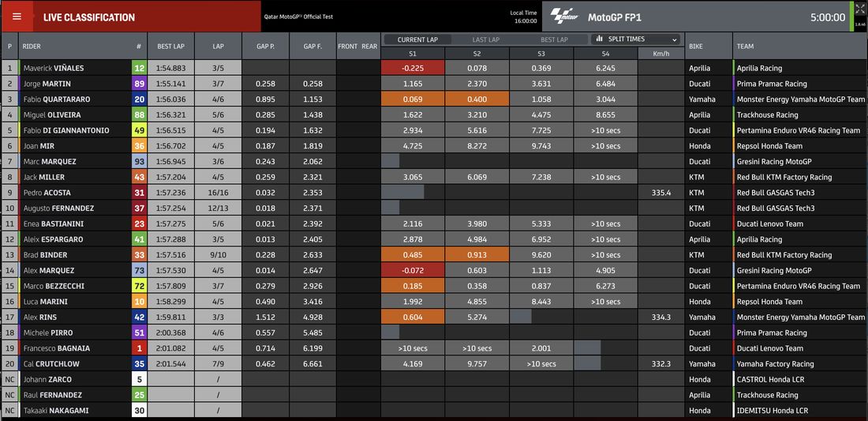Click the green number 12 badge
Screen dimensions: 868x421
[139, 68]
